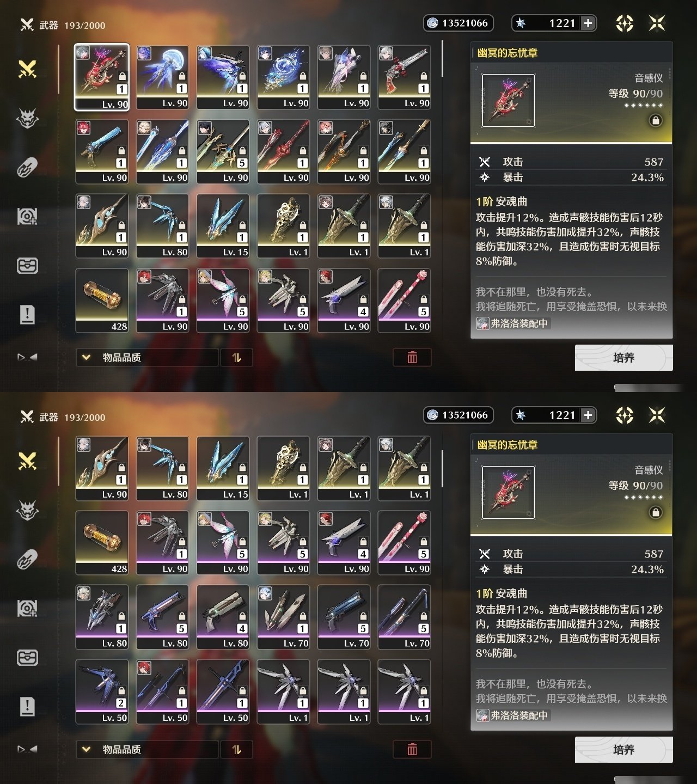Select the capsule supplies tab in lower sidebar
Viewport: 697px width, 784px height.
(x=27, y=559)
